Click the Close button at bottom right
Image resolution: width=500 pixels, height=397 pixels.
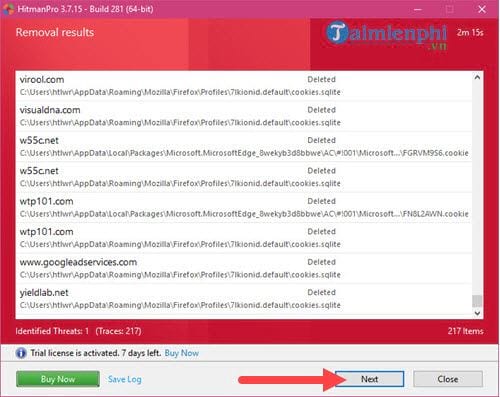[448, 379]
